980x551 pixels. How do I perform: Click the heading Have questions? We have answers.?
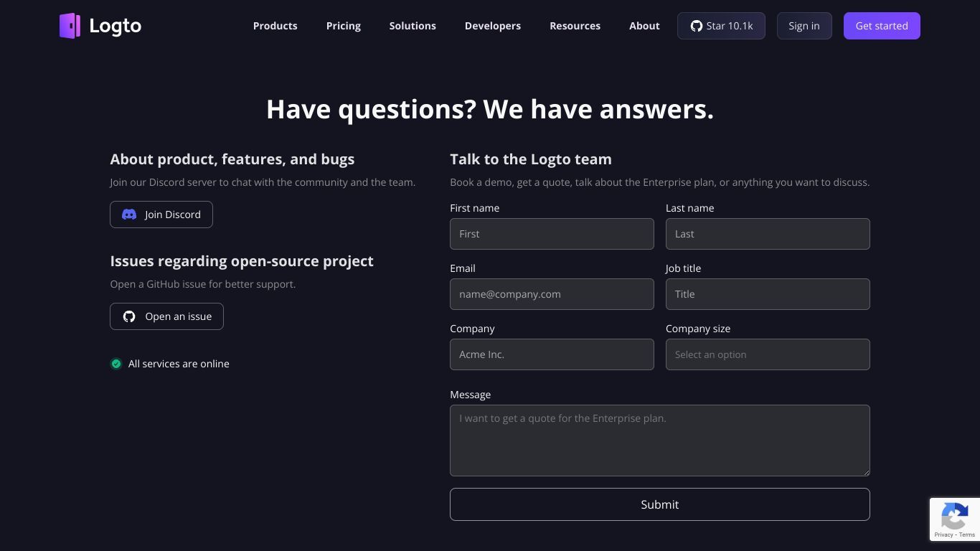tap(490, 109)
